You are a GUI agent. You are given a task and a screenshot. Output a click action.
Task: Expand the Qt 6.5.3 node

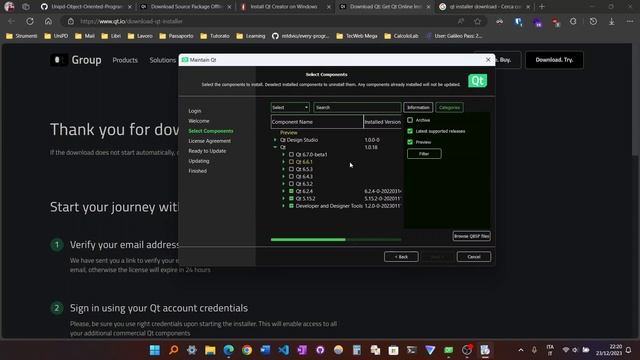point(283,169)
